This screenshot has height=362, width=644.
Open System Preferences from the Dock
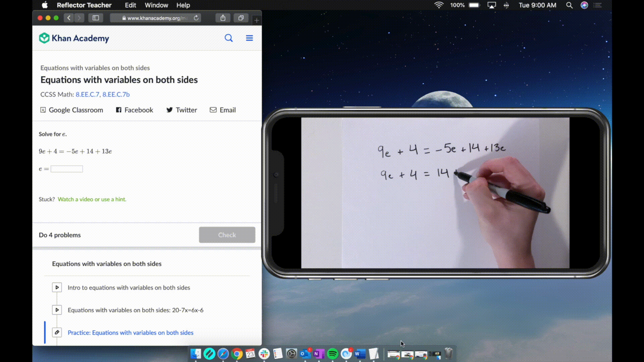[x=291, y=354]
